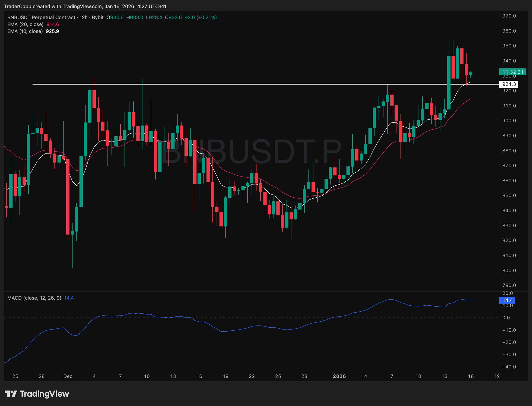Click the 2026 year marker on time axis
532x406 pixels.
pos(339,376)
